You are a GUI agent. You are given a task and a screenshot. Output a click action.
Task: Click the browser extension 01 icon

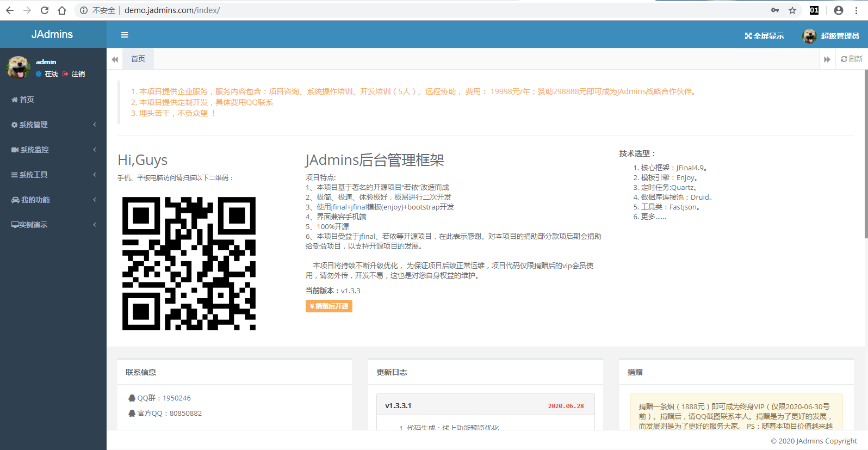pyautogui.click(x=814, y=10)
